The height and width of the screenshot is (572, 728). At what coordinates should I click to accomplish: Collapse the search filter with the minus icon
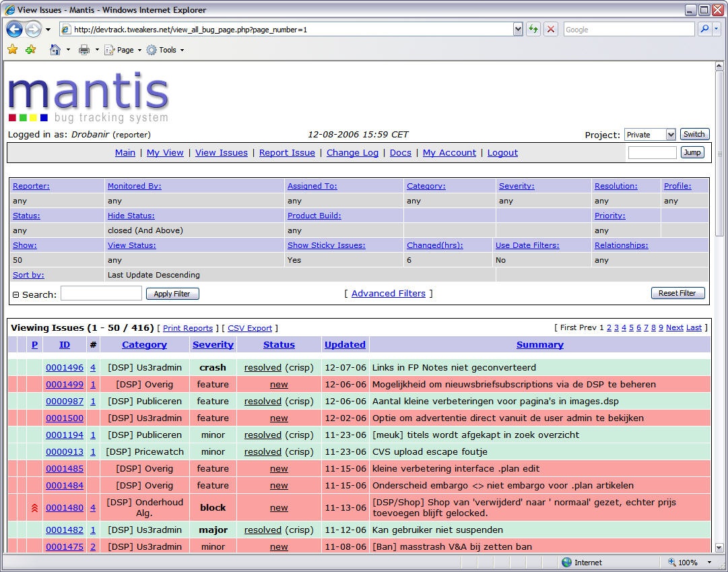15,293
